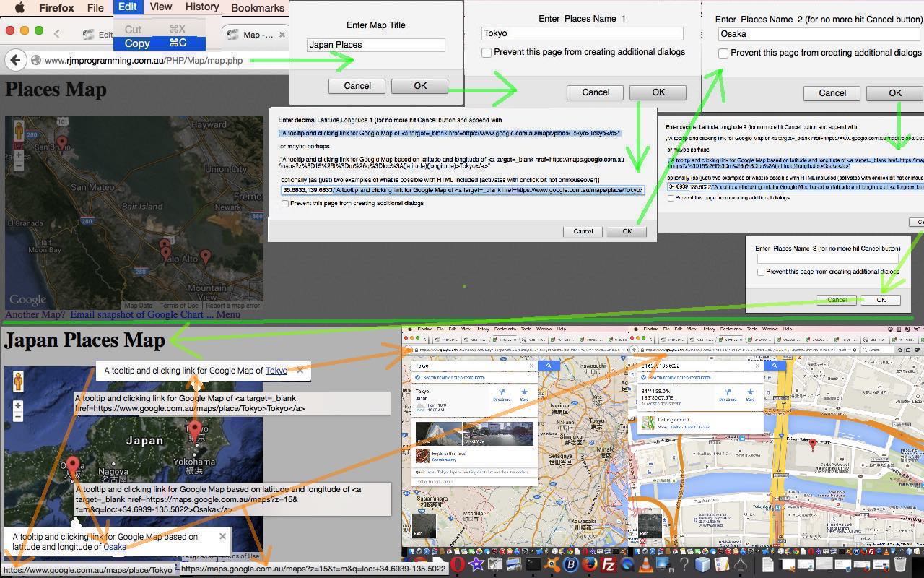Image resolution: width=924 pixels, height=578 pixels.
Task: Open Terminal from the Dock
Action: point(533,565)
